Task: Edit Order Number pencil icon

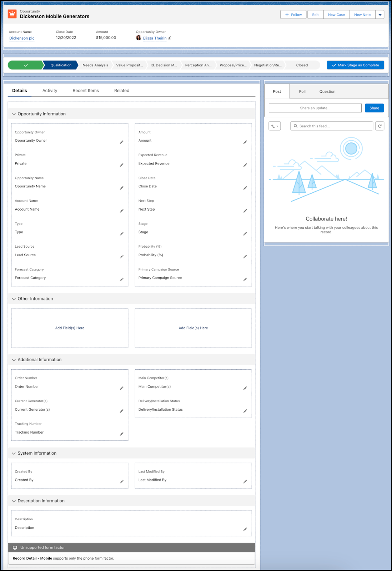Action: pos(121,388)
